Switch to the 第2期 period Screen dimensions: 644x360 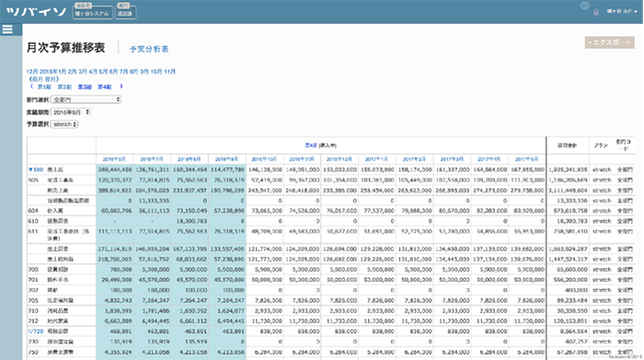[64, 87]
